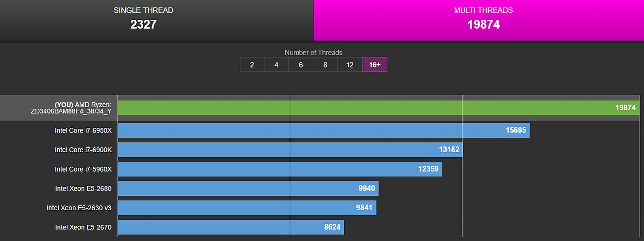Select the Intel Xeon E5-2670 label
The image size is (644, 241).
[x=83, y=227]
